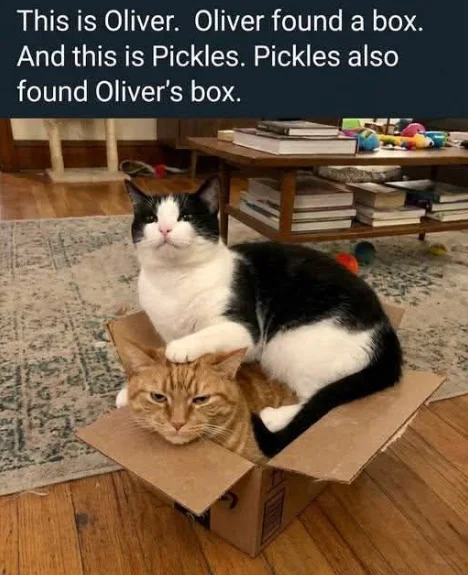The height and width of the screenshot is (575, 468).
Task: Click the word Oliver in first caption line
Action: coord(139,22)
